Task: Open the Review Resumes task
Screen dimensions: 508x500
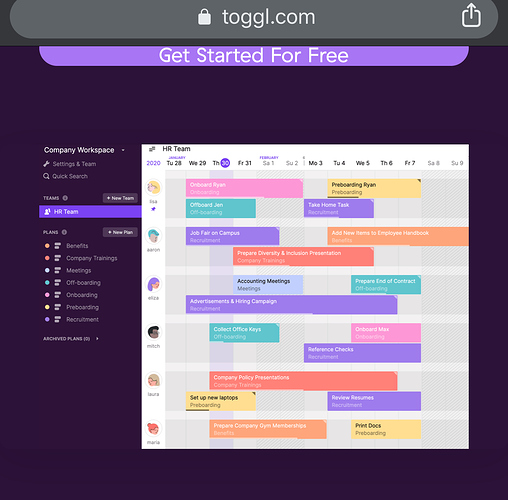Action: 374,401
